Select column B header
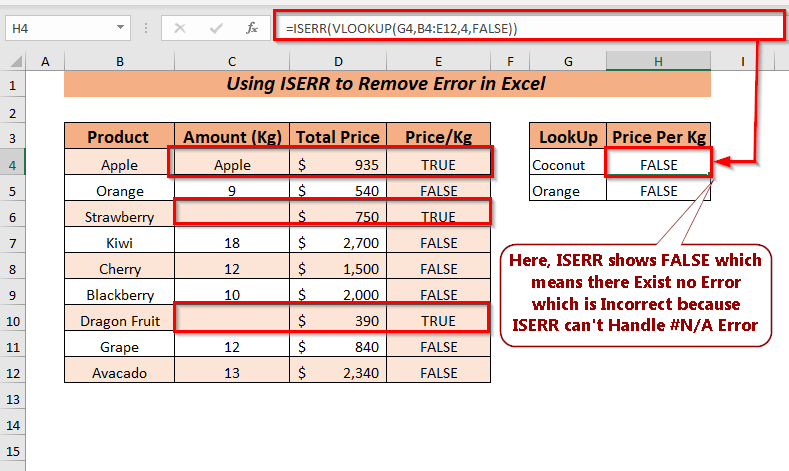 tap(119, 62)
